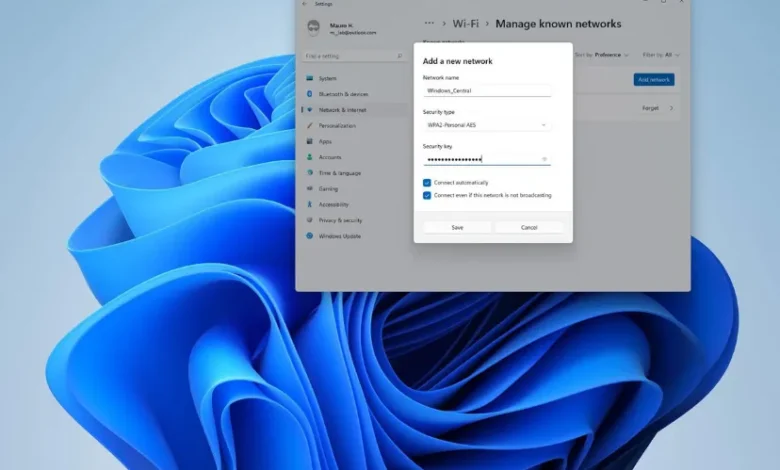Select the Accounts person icon
The image size is (780, 470).
click(309, 157)
